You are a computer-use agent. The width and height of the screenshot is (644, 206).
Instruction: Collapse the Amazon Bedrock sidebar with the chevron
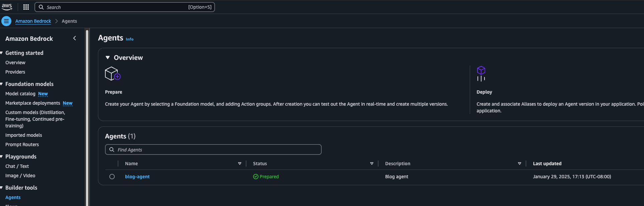point(75,38)
